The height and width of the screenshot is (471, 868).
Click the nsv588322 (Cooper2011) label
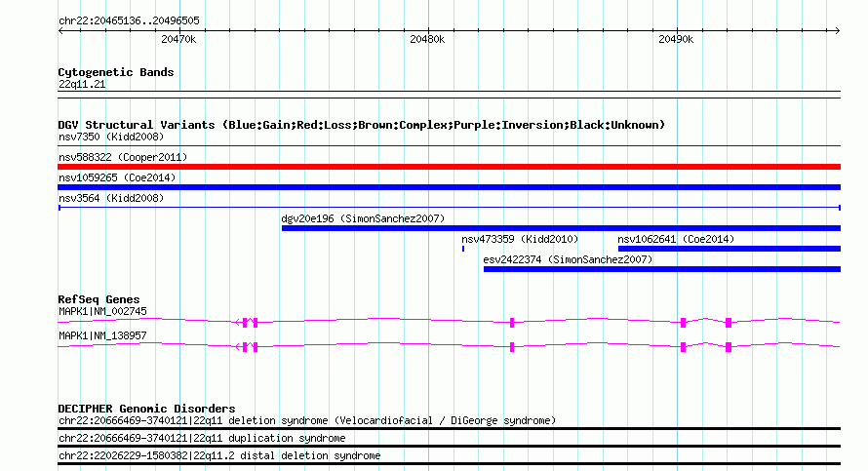(x=123, y=157)
